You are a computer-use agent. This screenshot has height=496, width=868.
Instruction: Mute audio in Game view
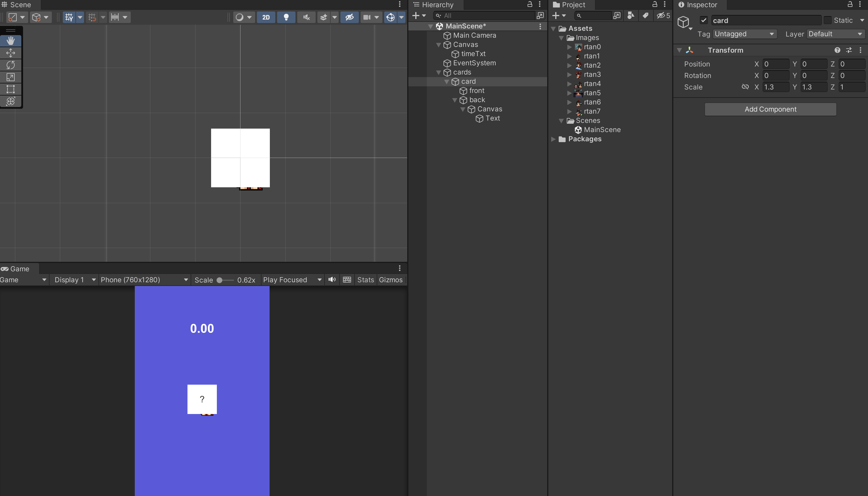pyautogui.click(x=332, y=280)
